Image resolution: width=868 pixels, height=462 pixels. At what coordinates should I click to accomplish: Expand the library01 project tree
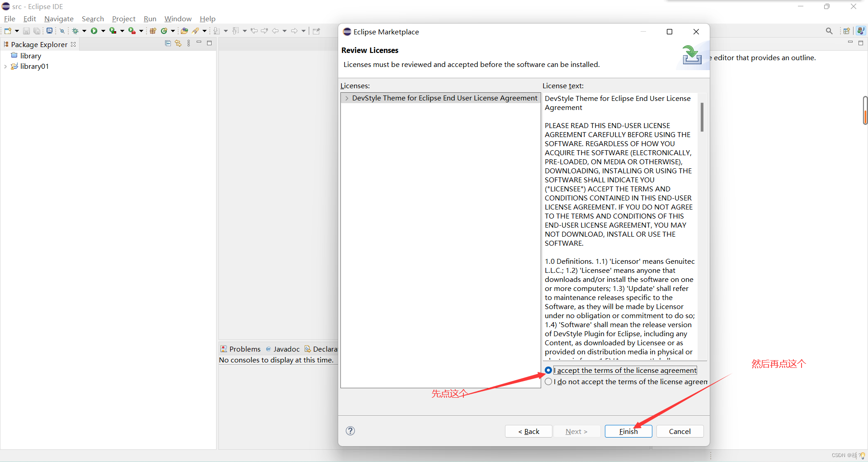pyautogui.click(x=5, y=67)
